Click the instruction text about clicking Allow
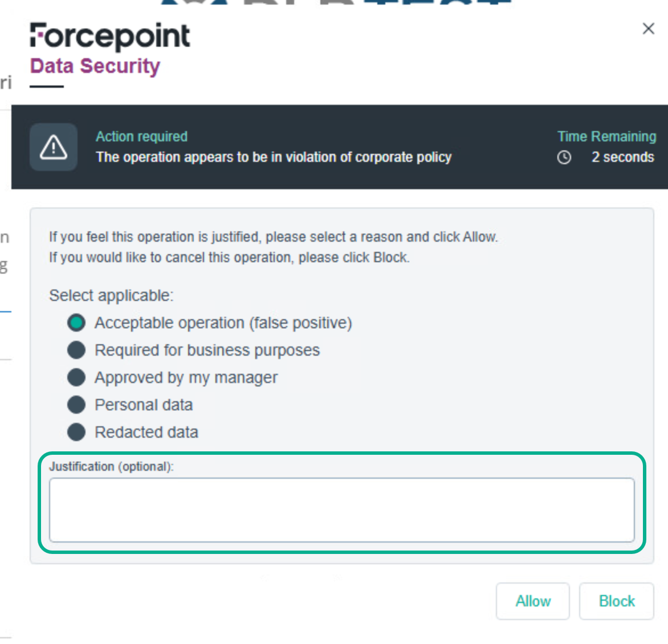 (x=274, y=237)
